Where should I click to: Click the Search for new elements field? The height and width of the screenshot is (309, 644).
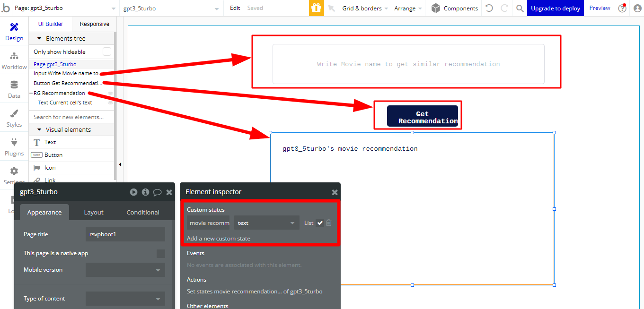pos(71,117)
